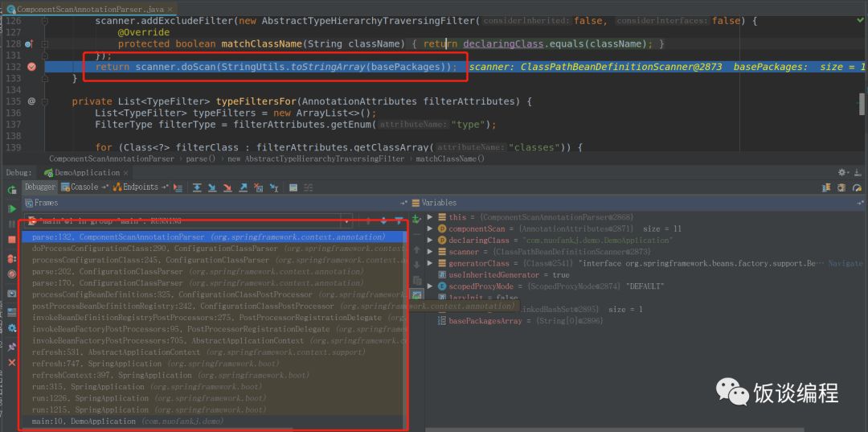868x432 pixels.
Task: Click the thread dump camera icon
Action: pos(11,294)
